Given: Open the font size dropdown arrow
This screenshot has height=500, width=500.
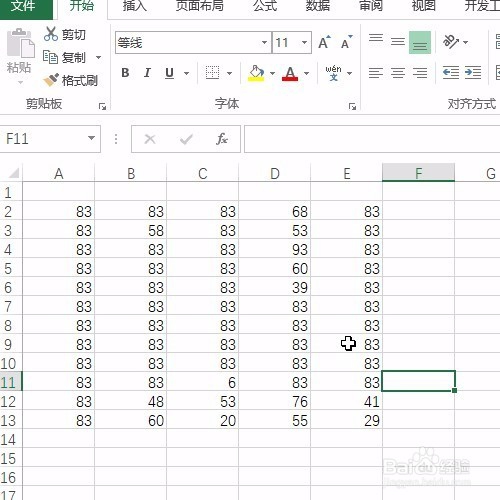Looking at the screenshot, I should coord(304,42).
